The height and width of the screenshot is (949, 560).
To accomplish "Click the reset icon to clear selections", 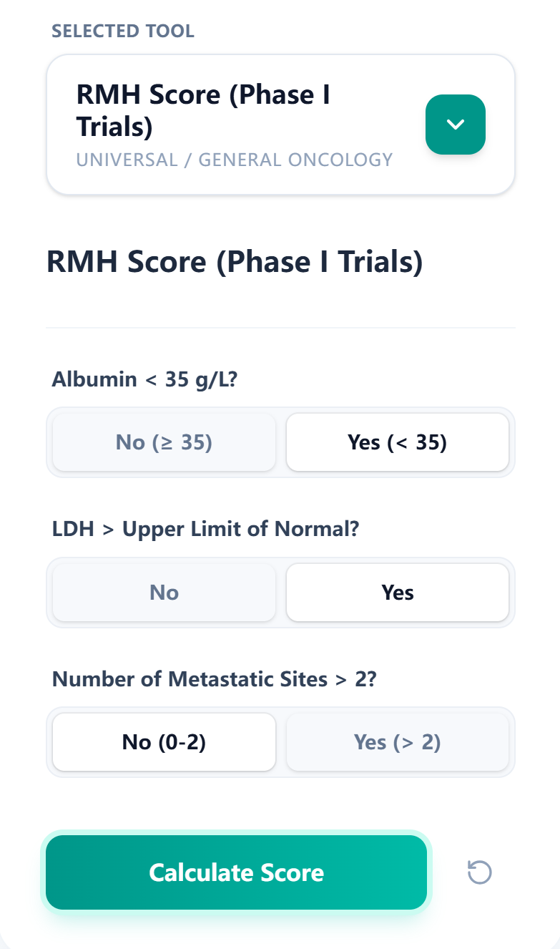I will 480,872.
